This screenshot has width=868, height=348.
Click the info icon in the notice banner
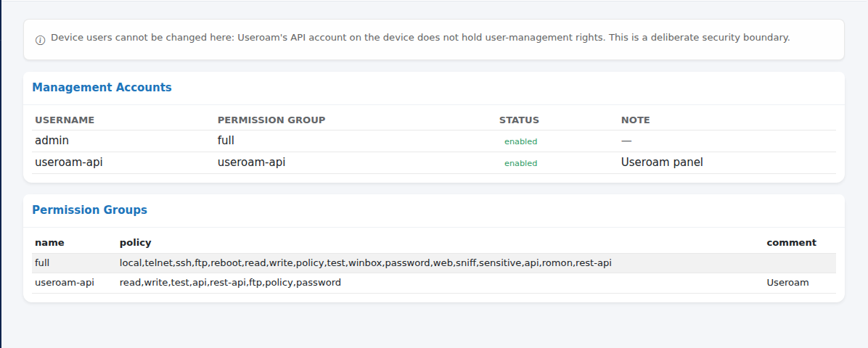41,41
